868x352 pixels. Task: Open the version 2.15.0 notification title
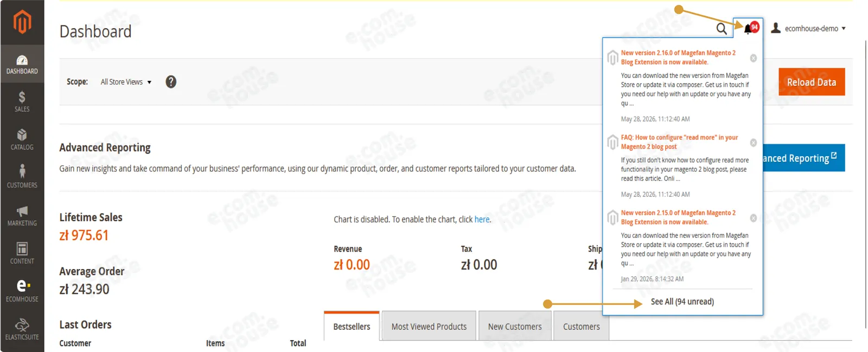click(678, 217)
